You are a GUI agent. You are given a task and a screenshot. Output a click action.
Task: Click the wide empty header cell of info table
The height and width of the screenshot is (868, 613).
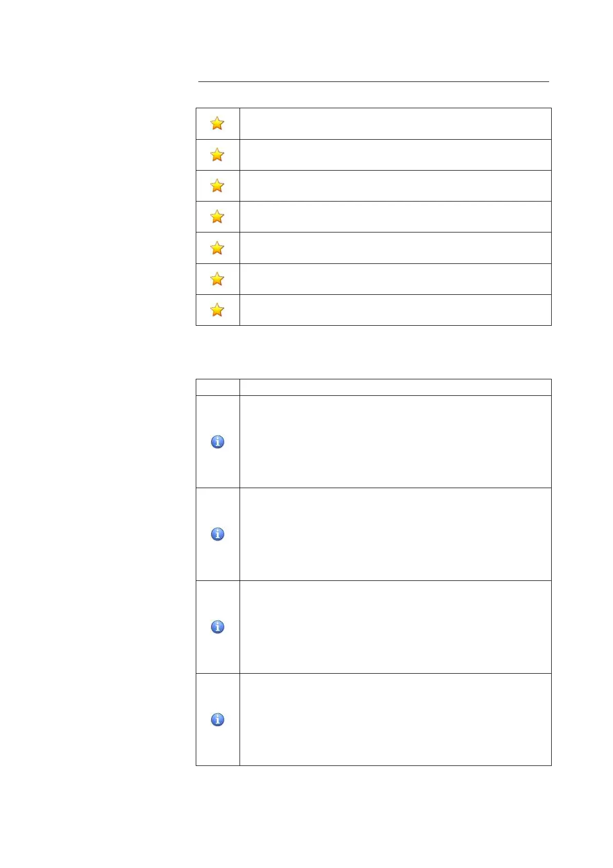(x=395, y=387)
